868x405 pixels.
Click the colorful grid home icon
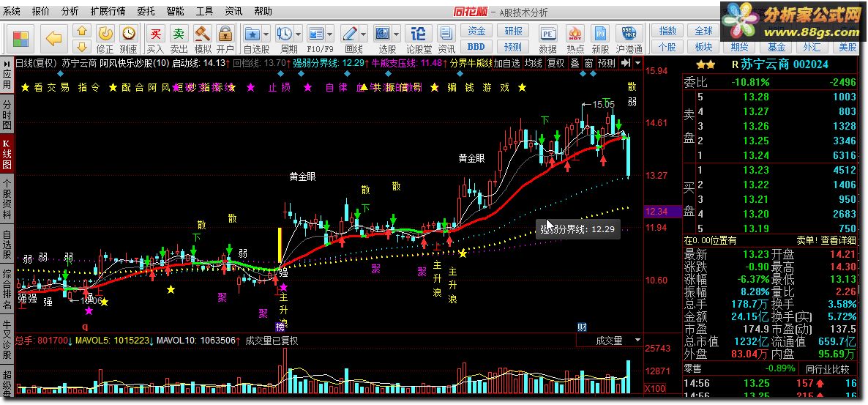point(21,39)
